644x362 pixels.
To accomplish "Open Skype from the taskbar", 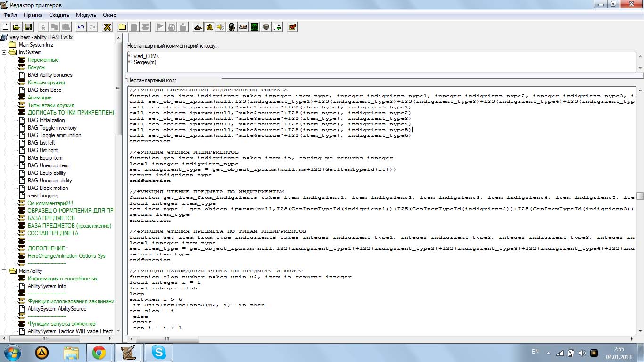I will (x=158, y=353).
